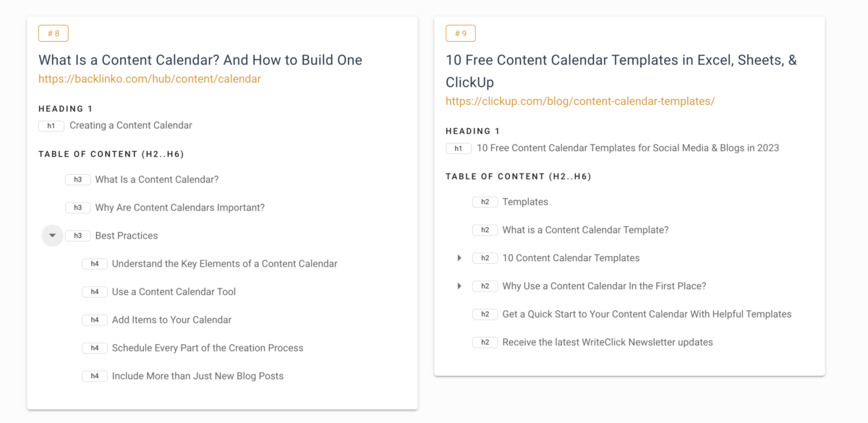Viewport: 868px width, 423px height.
Task: Click the h2 tag beside Templates
Action: point(485,202)
